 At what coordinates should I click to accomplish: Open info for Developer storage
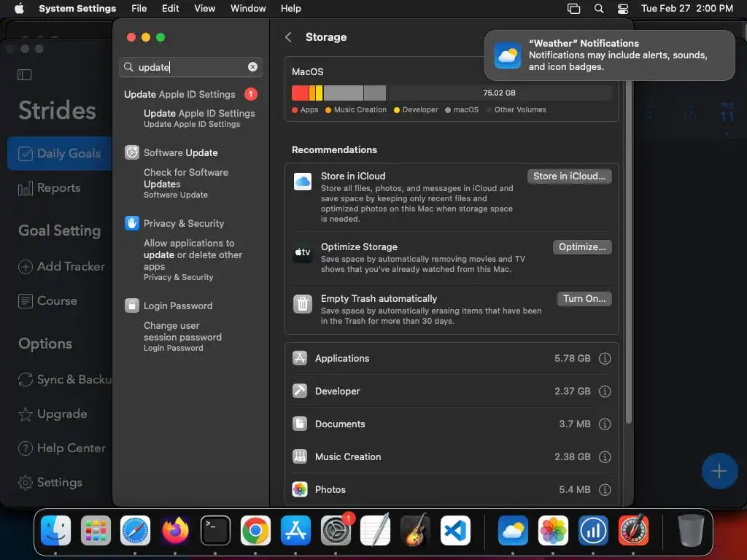pyautogui.click(x=605, y=392)
